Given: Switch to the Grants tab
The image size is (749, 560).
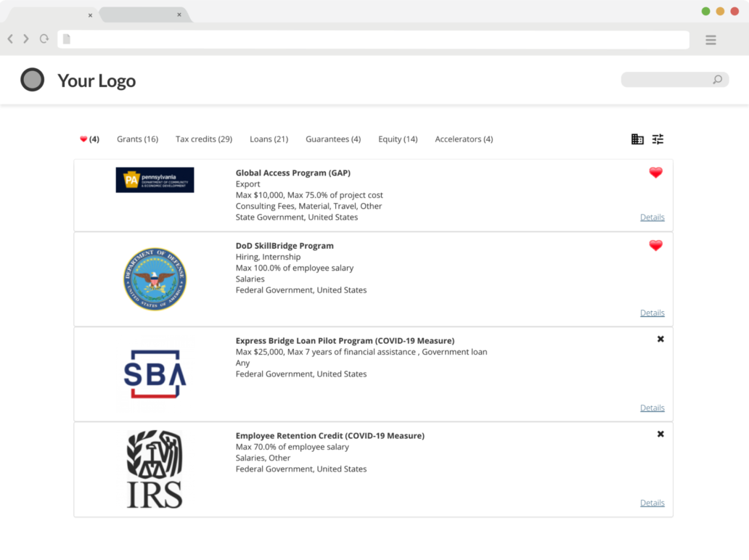Looking at the screenshot, I should (137, 139).
